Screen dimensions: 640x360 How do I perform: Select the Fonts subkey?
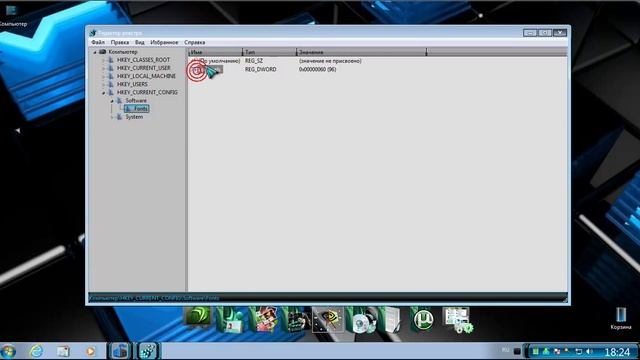[x=141, y=109]
